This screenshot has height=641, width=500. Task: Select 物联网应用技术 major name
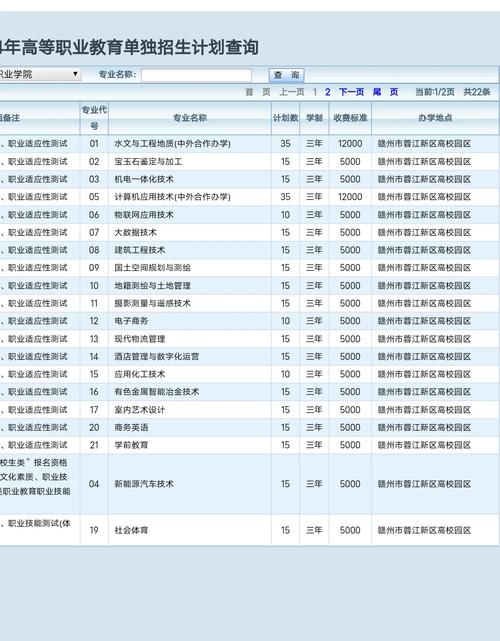[144, 215]
